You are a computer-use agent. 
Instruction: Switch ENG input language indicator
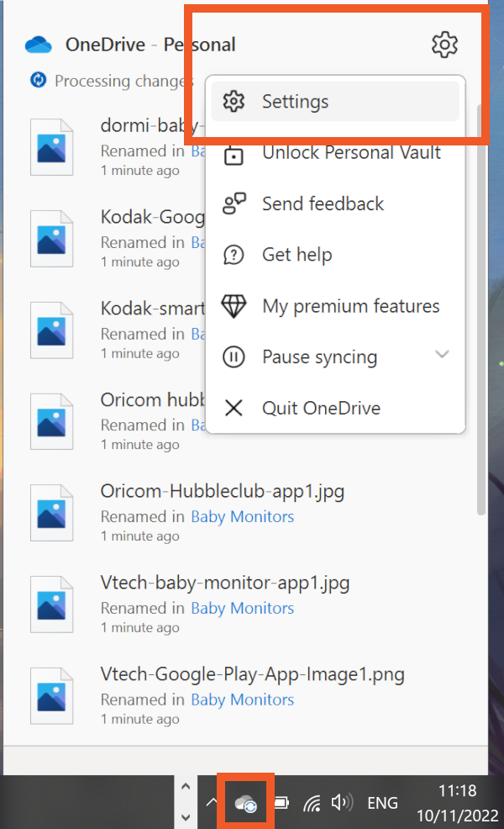click(382, 803)
